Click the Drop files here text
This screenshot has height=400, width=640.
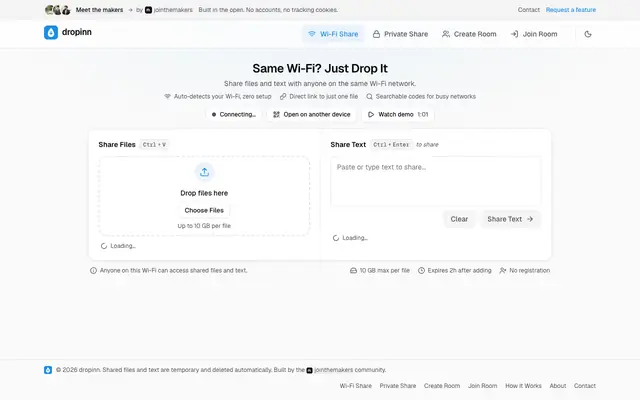204,193
